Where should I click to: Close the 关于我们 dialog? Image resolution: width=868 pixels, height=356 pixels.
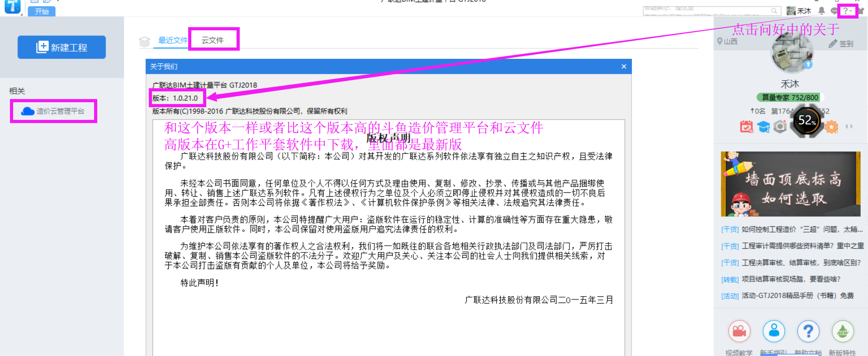(x=624, y=66)
